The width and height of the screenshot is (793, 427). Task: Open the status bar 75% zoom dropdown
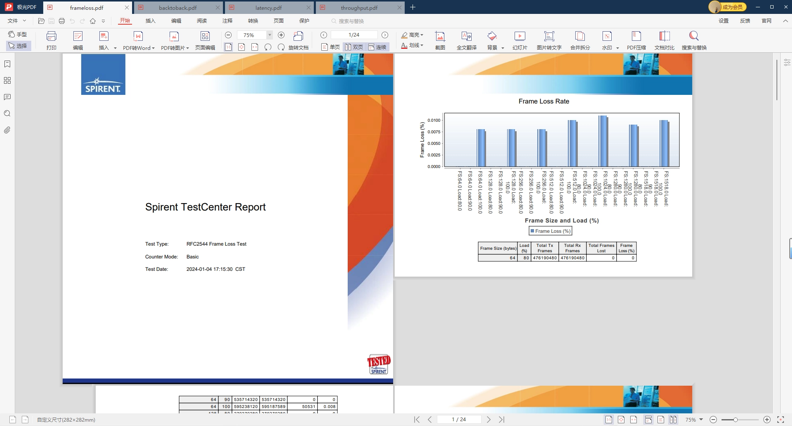click(x=701, y=419)
